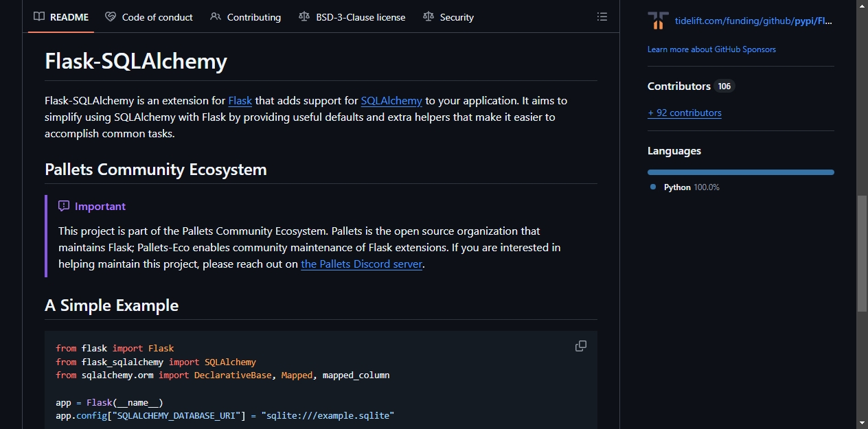Click the Languages heading
The height and width of the screenshot is (429, 868).
click(x=674, y=151)
